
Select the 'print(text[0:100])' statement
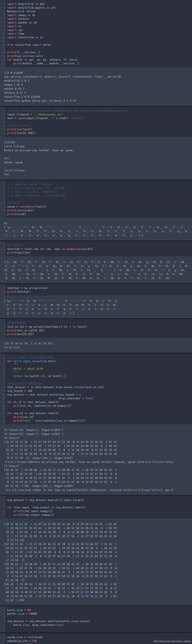tap(21, 133)
